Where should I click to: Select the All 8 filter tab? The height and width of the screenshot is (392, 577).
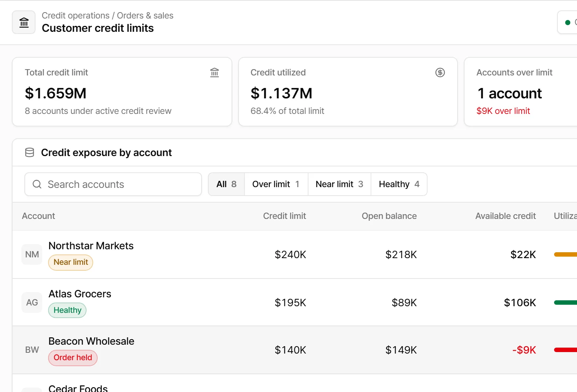[x=226, y=184]
